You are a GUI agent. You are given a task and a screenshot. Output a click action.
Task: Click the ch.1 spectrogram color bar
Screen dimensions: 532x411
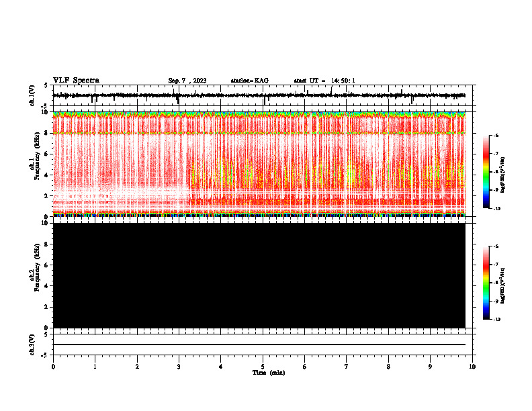[486, 172]
